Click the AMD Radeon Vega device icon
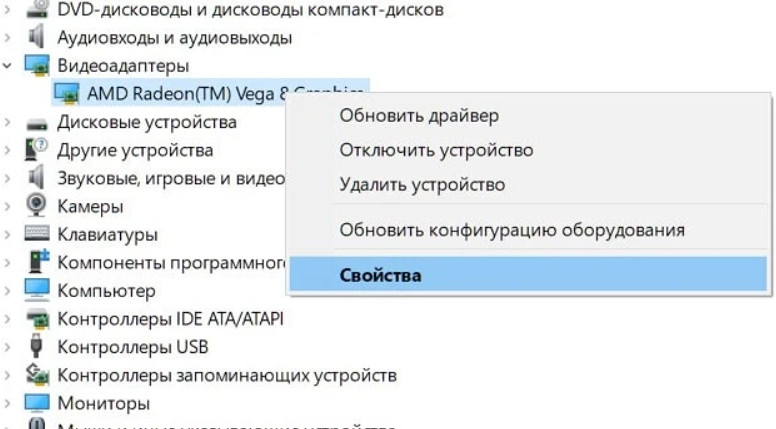 click(67, 94)
